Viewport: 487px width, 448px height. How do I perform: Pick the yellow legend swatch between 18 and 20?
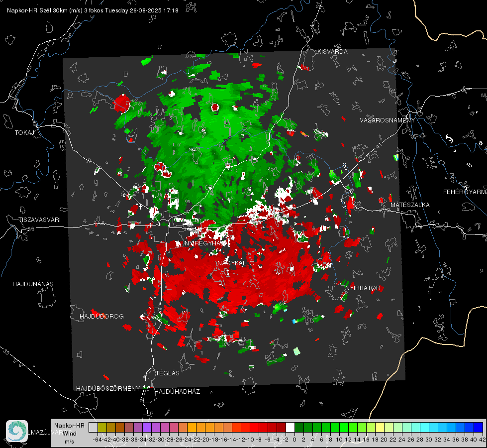(x=380, y=428)
